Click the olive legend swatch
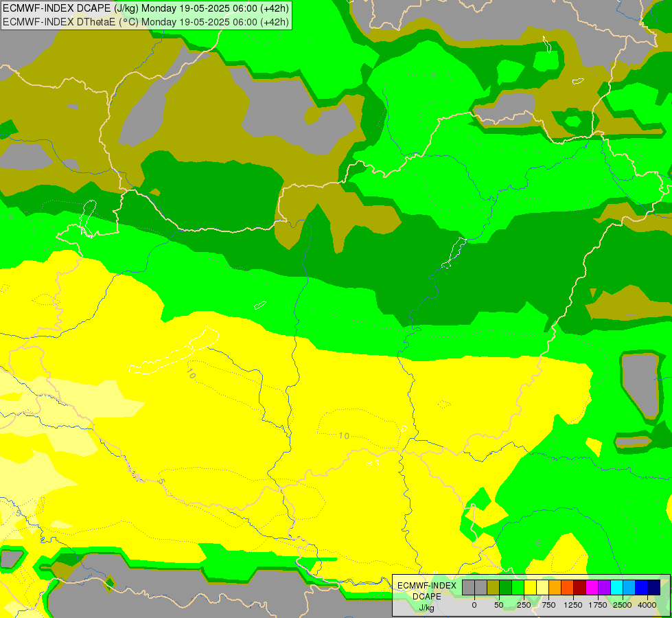The width and height of the screenshot is (672, 618). pyautogui.click(x=494, y=588)
